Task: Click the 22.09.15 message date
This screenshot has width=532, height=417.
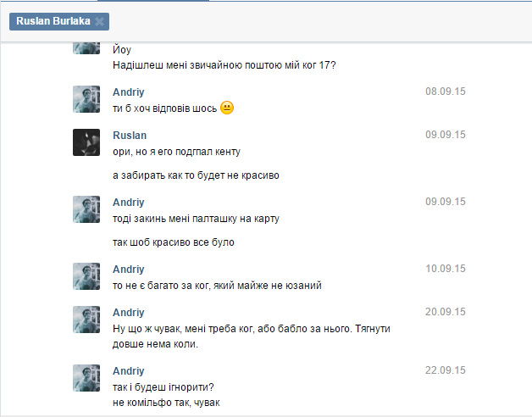Action: [x=446, y=371]
